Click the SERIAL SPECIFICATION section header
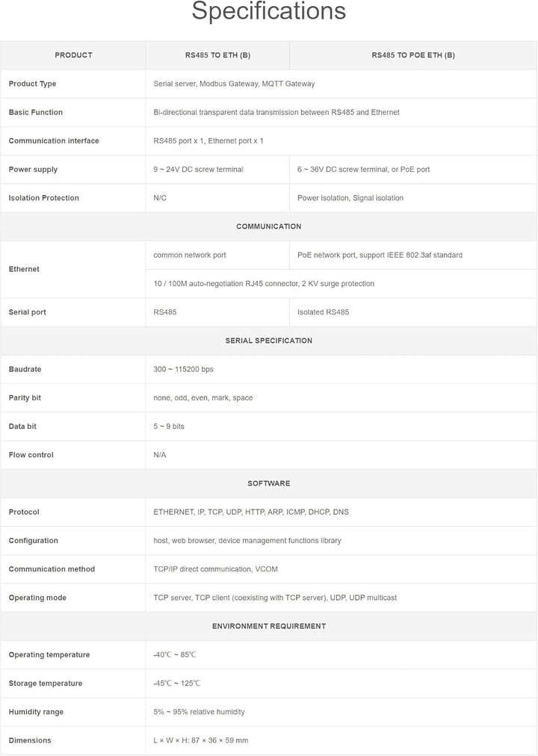The image size is (538, 756). (x=268, y=341)
